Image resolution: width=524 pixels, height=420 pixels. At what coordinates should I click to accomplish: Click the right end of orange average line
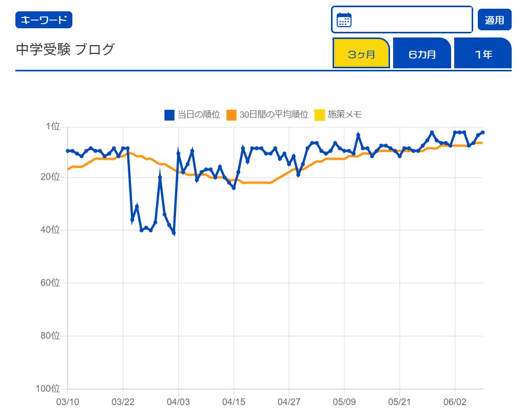[x=481, y=143]
